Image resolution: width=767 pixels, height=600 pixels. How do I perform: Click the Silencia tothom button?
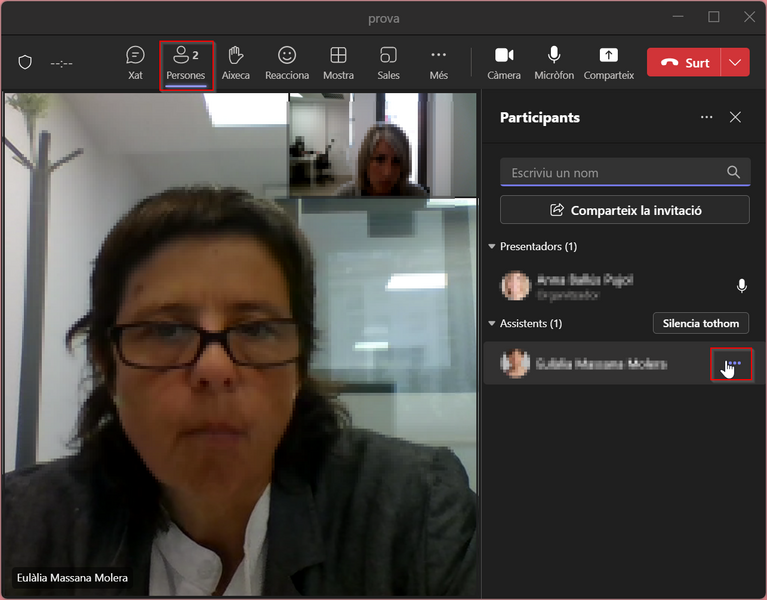(700, 323)
